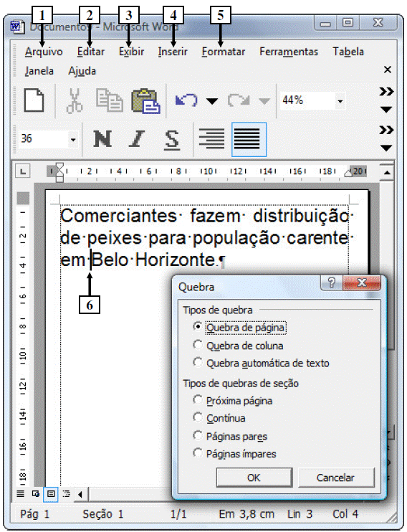
Task: Open the Tabela menu
Action: (x=348, y=52)
